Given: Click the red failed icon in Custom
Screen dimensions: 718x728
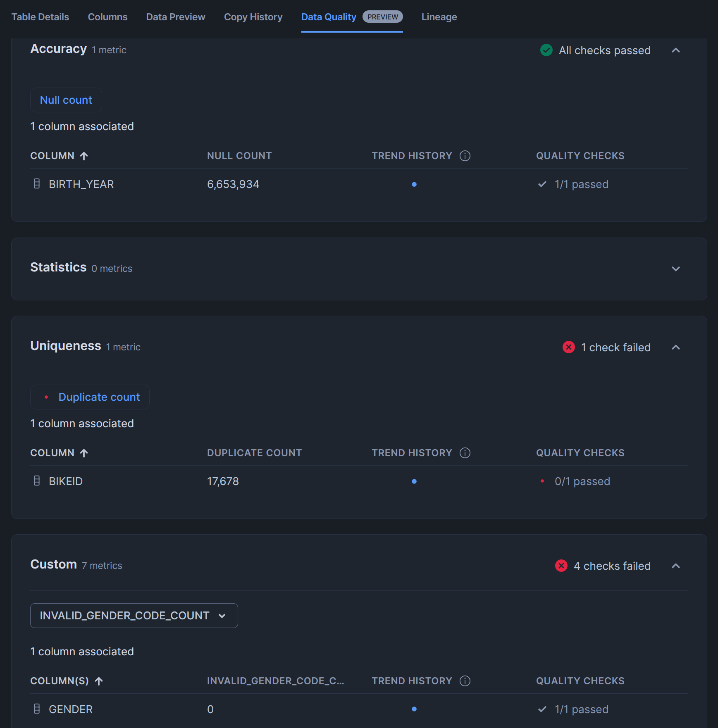Looking at the screenshot, I should pos(561,566).
